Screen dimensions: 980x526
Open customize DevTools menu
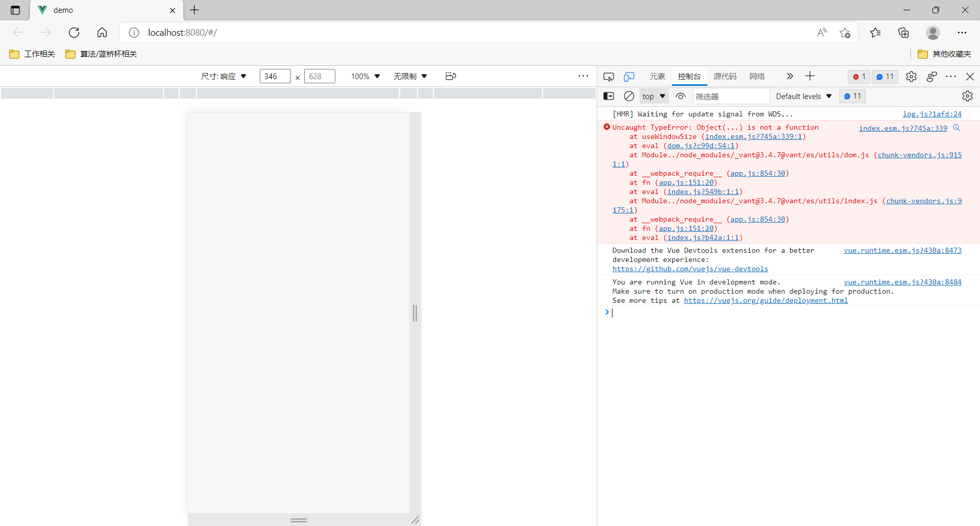[x=951, y=77]
